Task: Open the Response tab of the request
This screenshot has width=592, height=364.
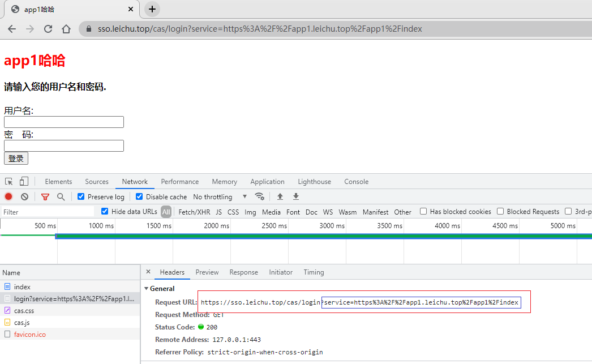Action: click(x=243, y=272)
